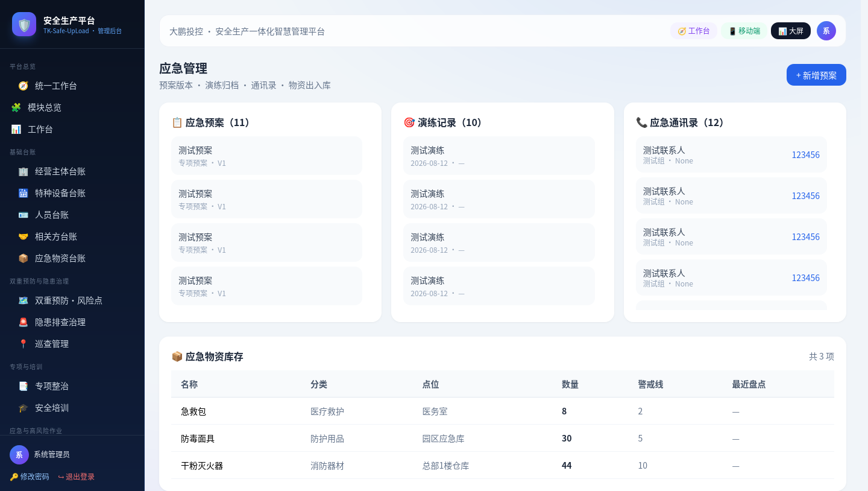
Task: Open 隐患排查治理 siren icon
Action: coord(24,322)
